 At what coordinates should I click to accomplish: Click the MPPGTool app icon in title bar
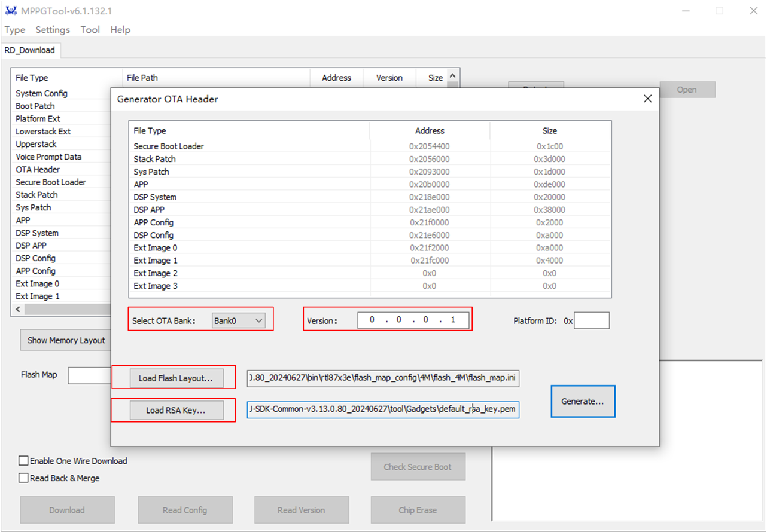pos(10,11)
